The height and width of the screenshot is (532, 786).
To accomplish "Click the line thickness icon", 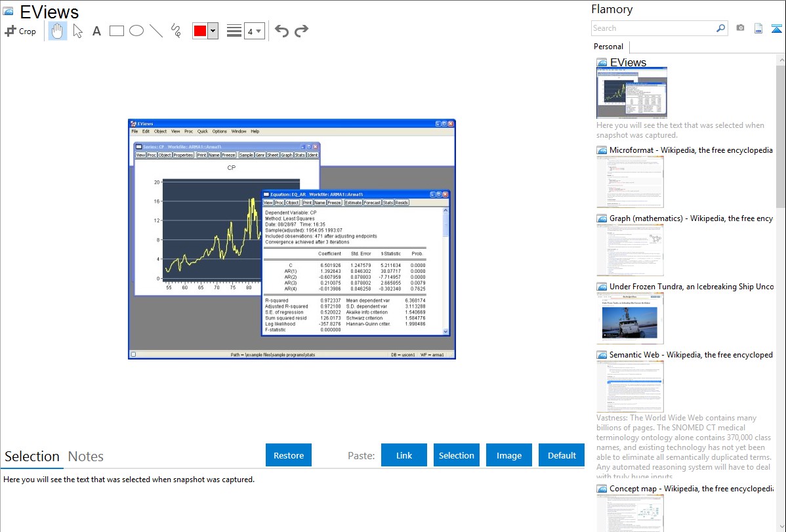I will 234,31.
